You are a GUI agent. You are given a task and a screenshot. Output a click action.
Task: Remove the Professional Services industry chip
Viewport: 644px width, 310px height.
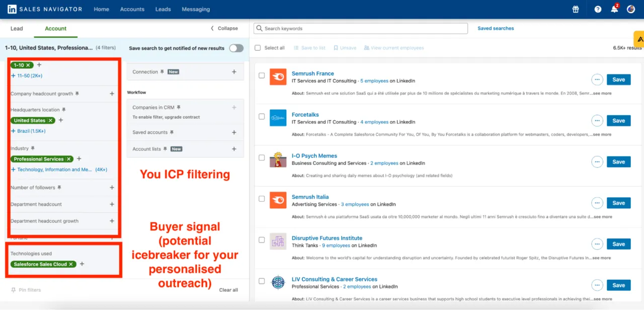click(69, 159)
